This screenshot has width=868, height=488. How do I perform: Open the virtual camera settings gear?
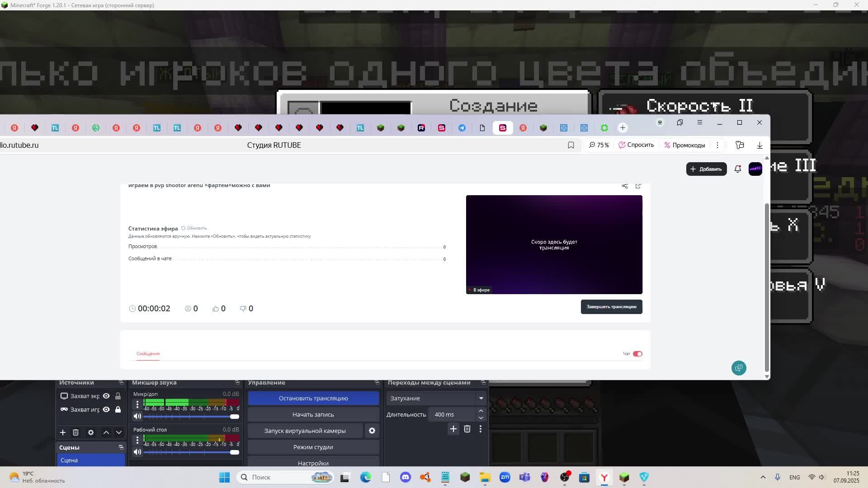(372, 431)
